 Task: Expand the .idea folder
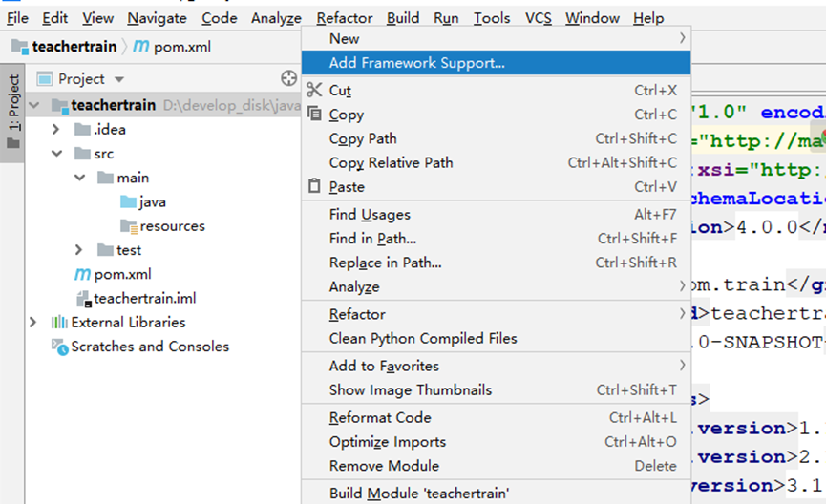[x=56, y=130]
